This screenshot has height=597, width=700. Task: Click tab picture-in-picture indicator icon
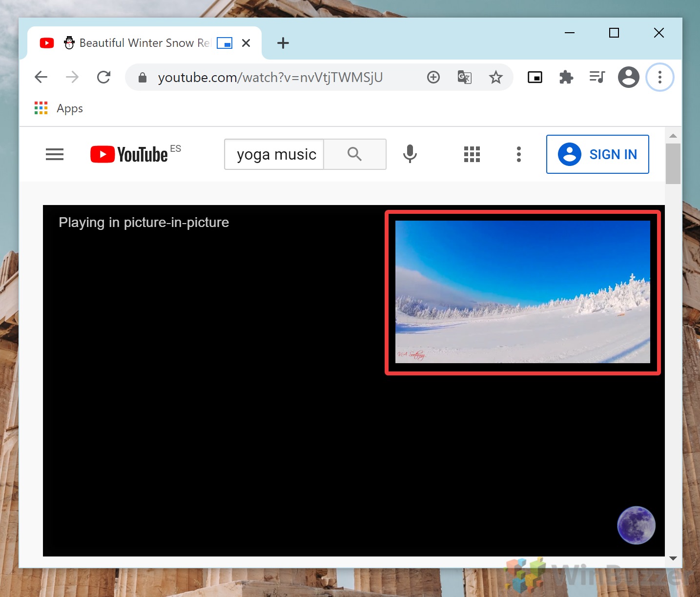point(225,43)
